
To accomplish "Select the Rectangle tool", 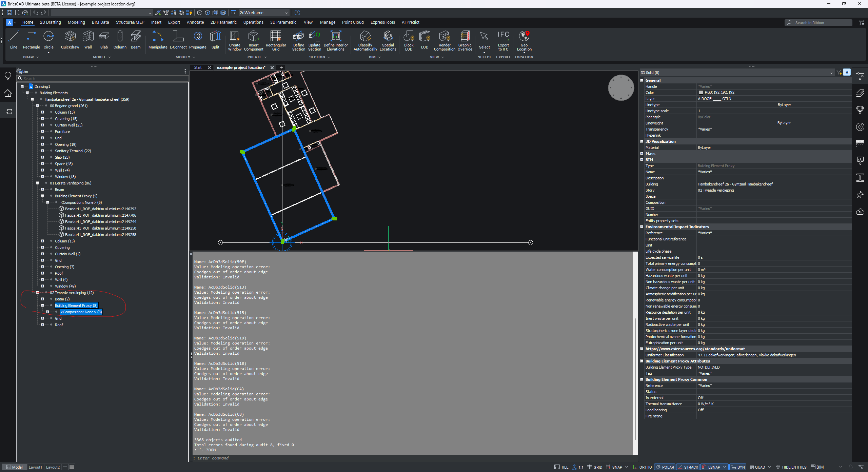I will (x=31, y=40).
